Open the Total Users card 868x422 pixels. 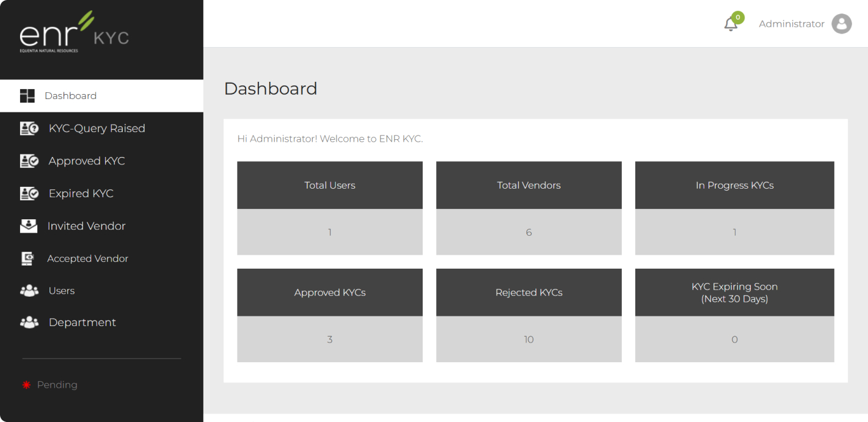[330, 208]
